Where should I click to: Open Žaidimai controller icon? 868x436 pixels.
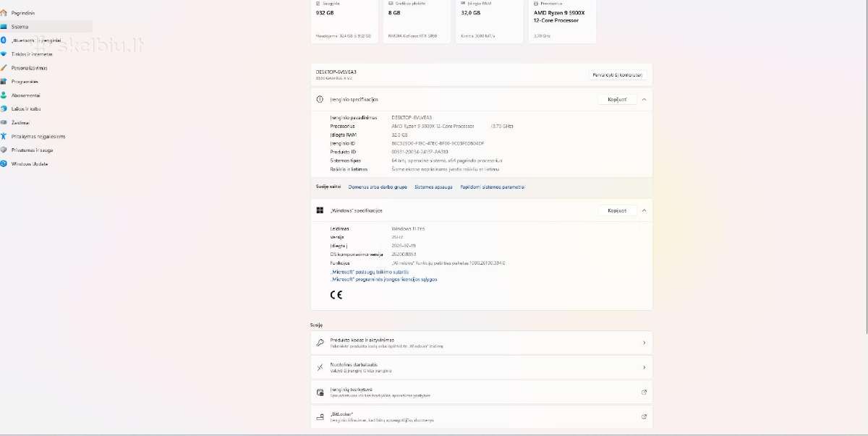[x=4, y=123]
